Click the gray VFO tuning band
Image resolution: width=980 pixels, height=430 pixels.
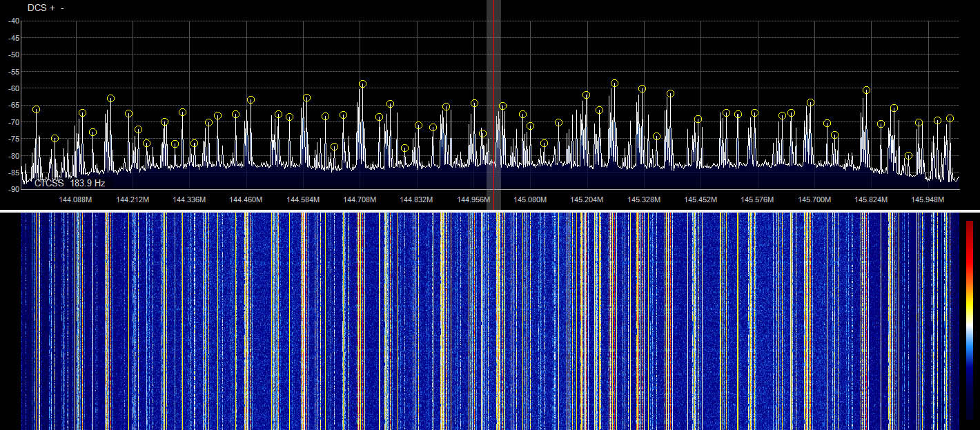point(493,104)
